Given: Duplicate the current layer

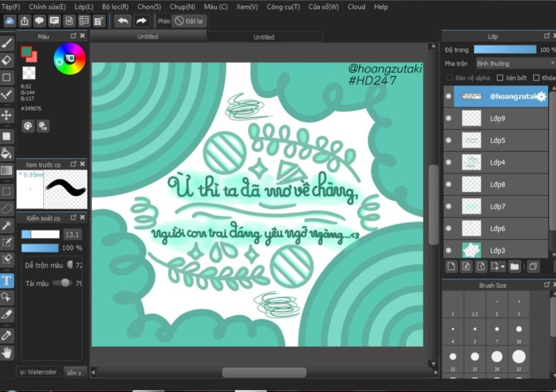Looking at the screenshot, I should 533,266.
